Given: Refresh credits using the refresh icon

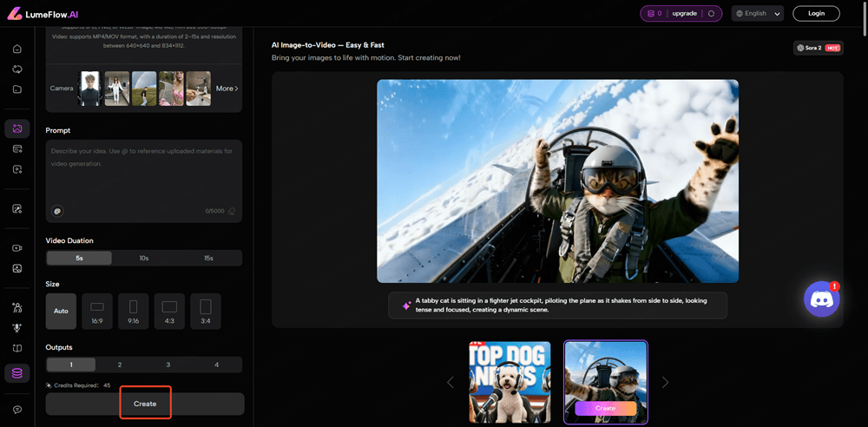Looking at the screenshot, I should [712, 14].
